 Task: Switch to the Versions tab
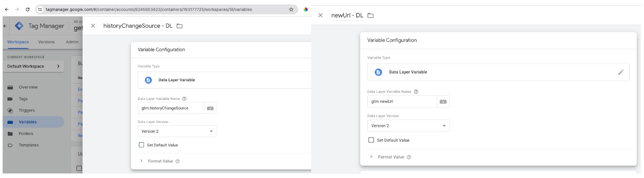pos(46,42)
